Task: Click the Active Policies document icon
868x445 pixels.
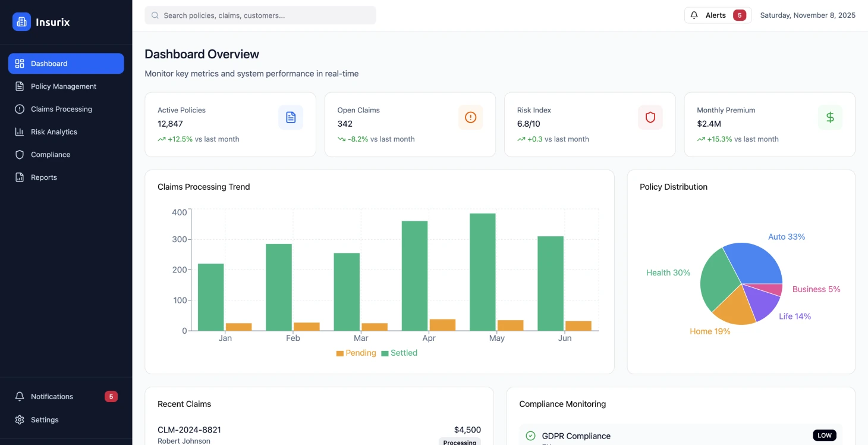Action: [291, 117]
